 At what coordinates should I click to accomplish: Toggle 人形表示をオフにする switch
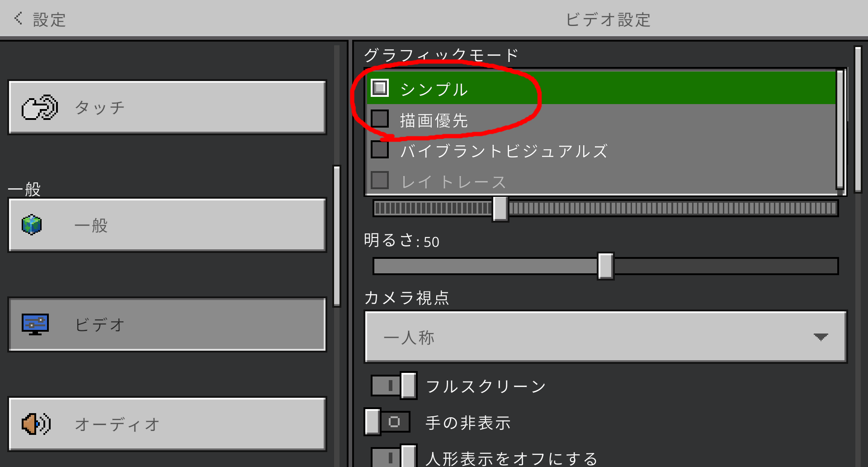click(x=394, y=456)
